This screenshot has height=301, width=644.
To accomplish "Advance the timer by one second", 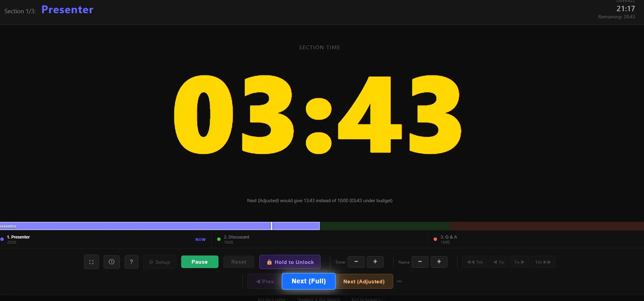I will (519, 262).
